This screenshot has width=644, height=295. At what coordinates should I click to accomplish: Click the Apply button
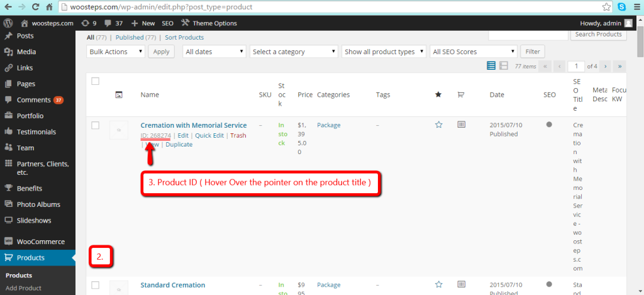(162, 52)
